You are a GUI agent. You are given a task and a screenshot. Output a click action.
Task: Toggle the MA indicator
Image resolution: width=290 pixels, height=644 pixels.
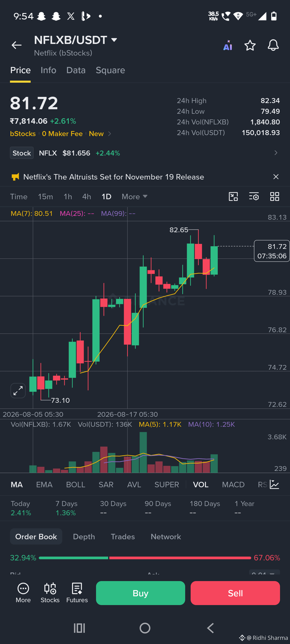(17, 485)
